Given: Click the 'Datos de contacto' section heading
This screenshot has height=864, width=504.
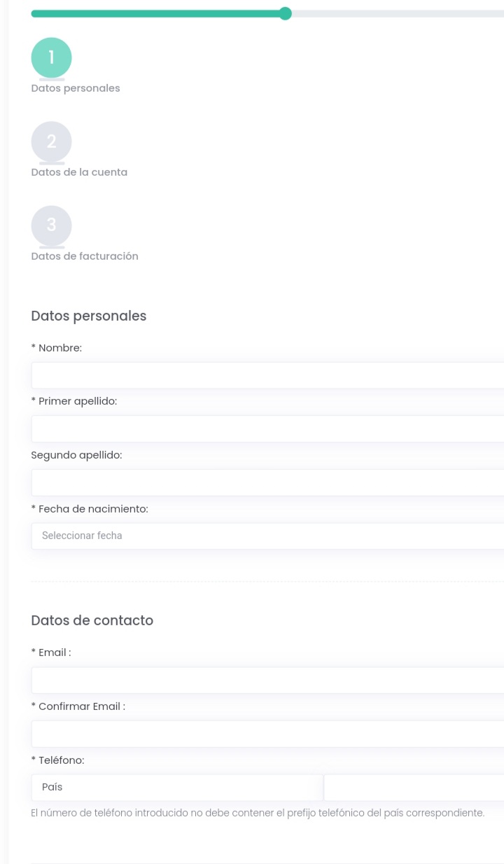Looking at the screenshot, I should tap(92, 620).
